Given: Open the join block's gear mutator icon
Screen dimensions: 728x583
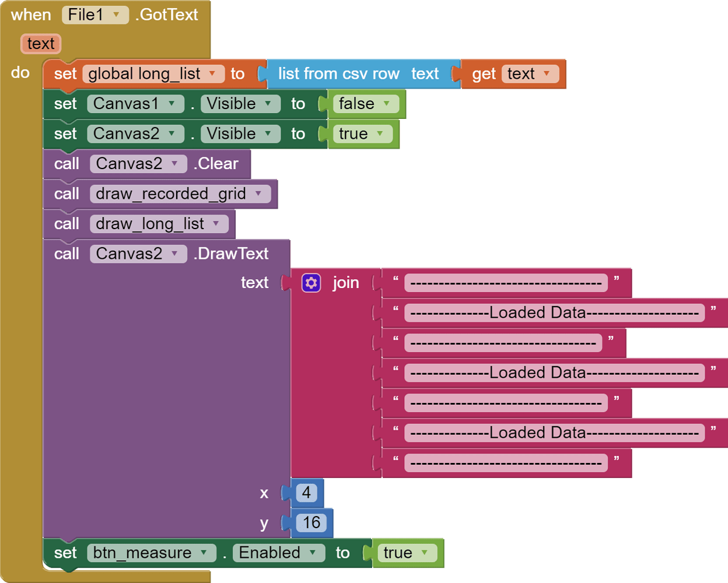Looking at the screenshot, I should (311, 283).
